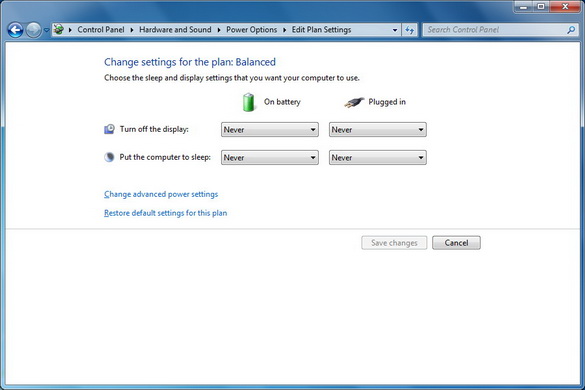Open Plugged in display timeout dropdown
This screenshot has height=390, width=585.
pos(378,130)
